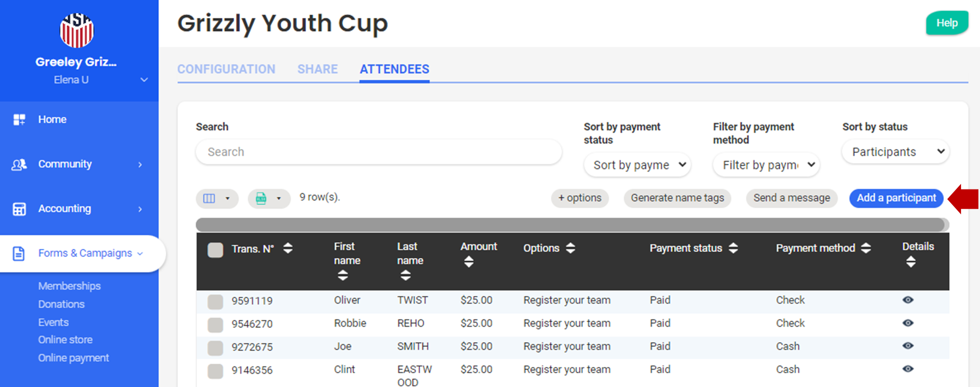The width and height of the screenshot is (980, 387).
Task: Click the Community people icon
Action: (x=20, y=165)
